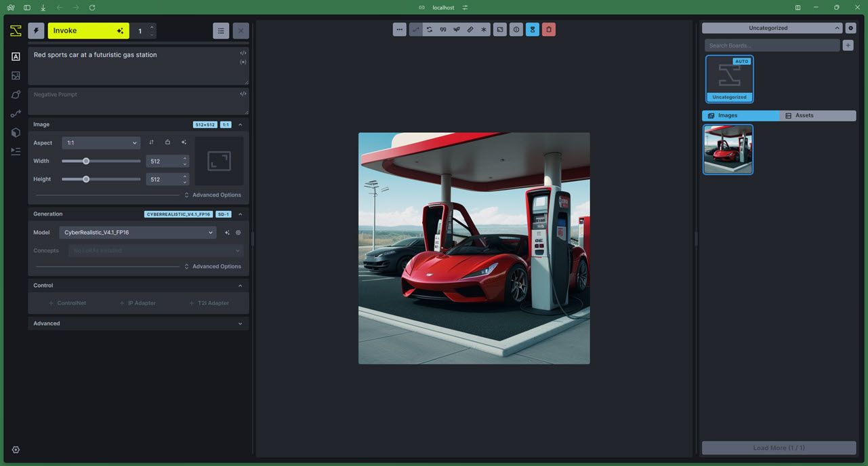This screenshot has width=868, height=466.
Task: Switch to the Assets tab
Action: click(x=817, y=115)
